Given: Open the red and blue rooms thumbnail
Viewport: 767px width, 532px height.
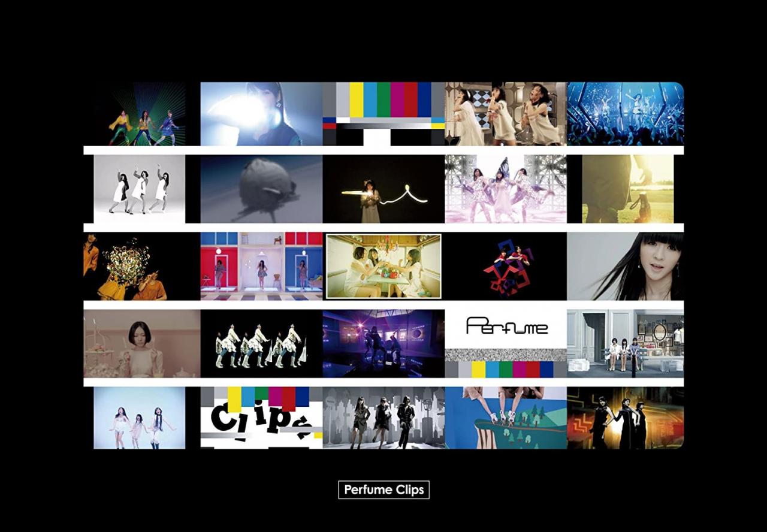Looking at the screenshot, I should [261, 266].
